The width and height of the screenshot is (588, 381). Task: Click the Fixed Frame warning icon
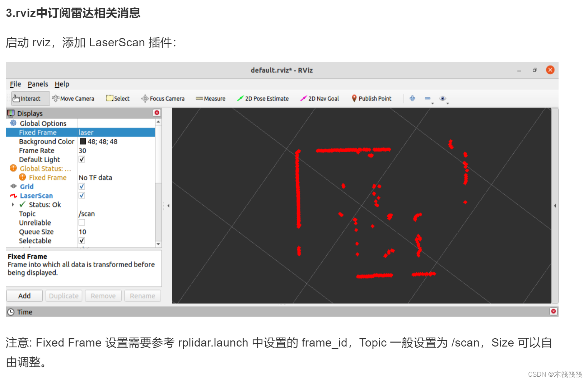(x=22, y=177)
